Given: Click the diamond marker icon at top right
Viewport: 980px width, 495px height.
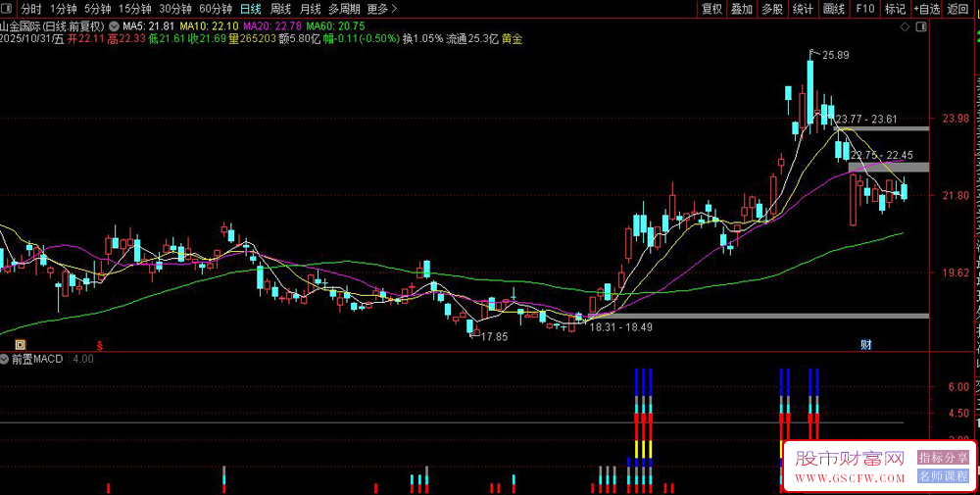Looking at the screenshot, I should click(904, 27).
